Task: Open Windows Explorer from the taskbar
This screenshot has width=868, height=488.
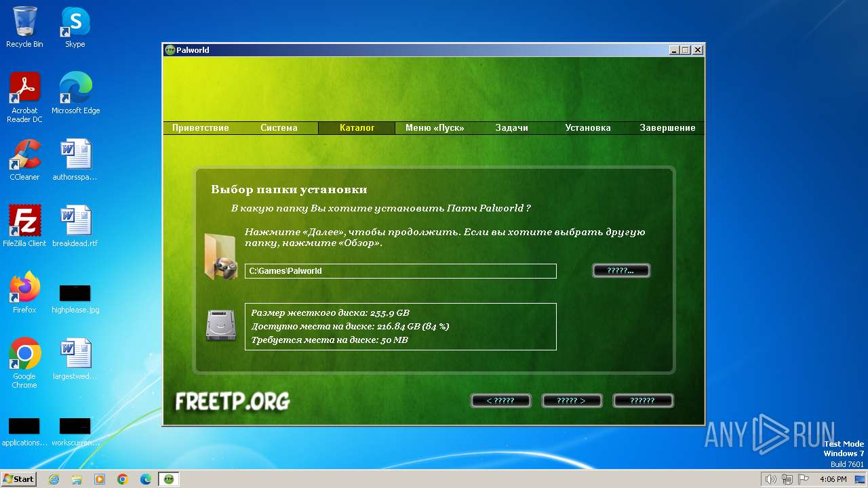Action: click(77, 479)
